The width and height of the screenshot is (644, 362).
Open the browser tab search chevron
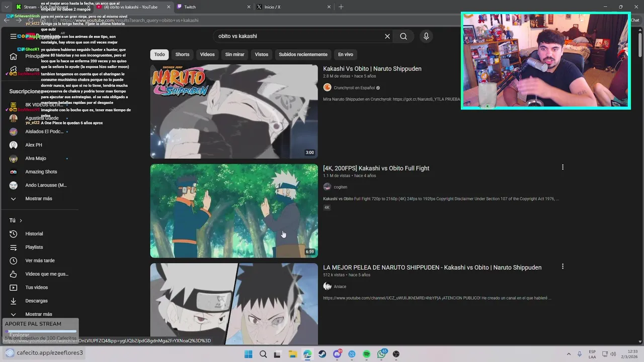[6, 7]
